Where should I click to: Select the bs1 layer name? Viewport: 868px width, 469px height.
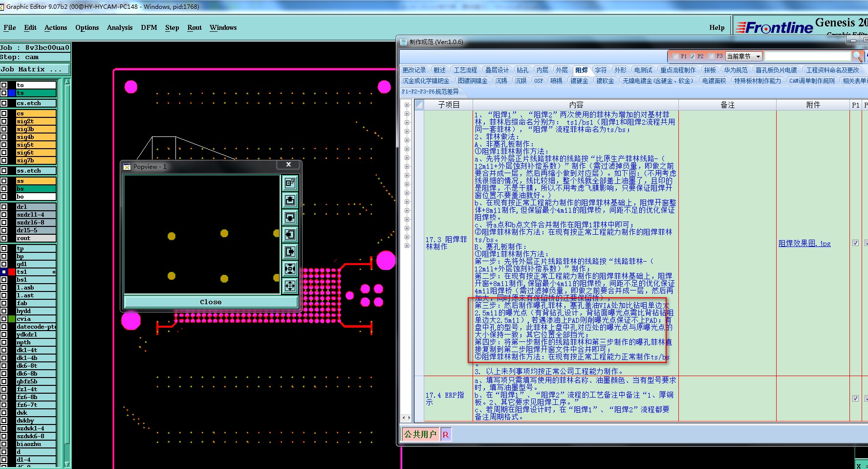click(x=36, y=280)
